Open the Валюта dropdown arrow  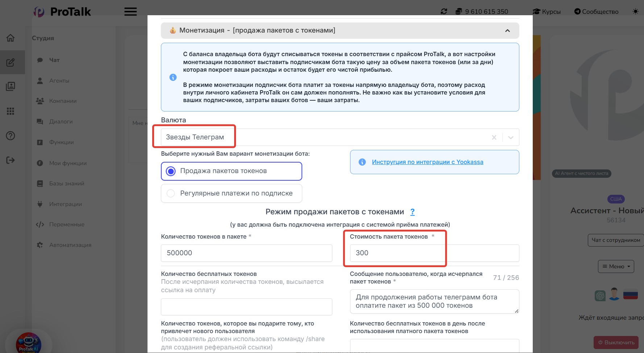(511, 138)
